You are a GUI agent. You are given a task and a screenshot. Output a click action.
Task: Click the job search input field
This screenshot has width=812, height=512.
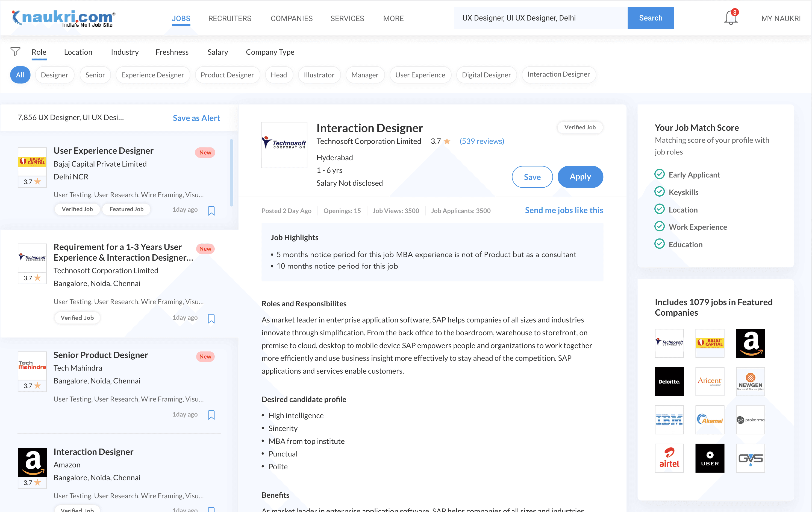point(540,18)
